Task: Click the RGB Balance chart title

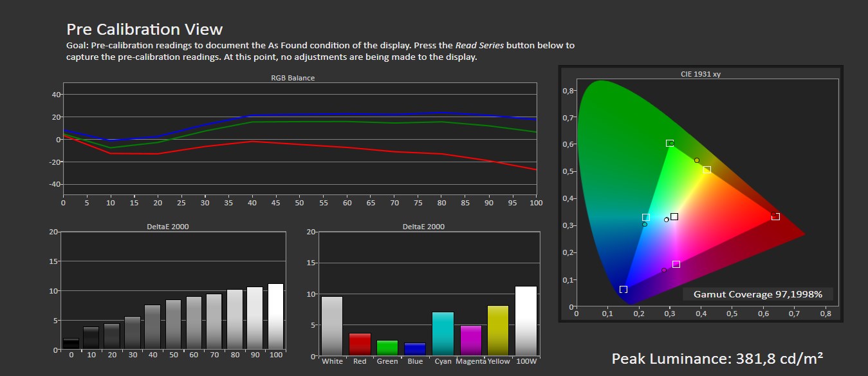Action: [x=293, y=77]
